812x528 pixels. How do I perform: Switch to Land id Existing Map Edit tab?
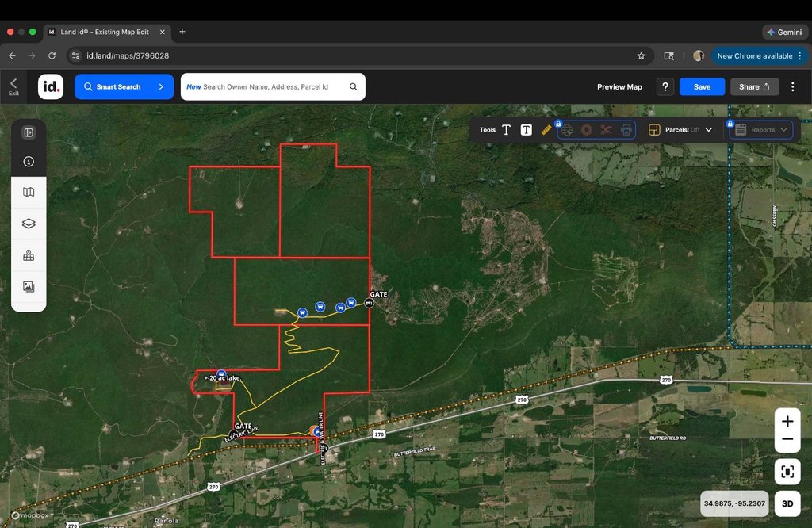pos(105,32)
